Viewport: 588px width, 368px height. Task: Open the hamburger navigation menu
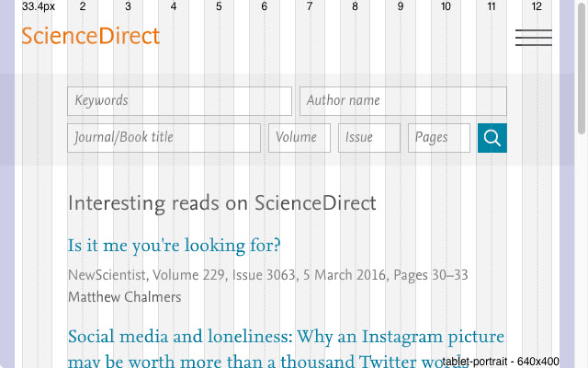point(533,38)
